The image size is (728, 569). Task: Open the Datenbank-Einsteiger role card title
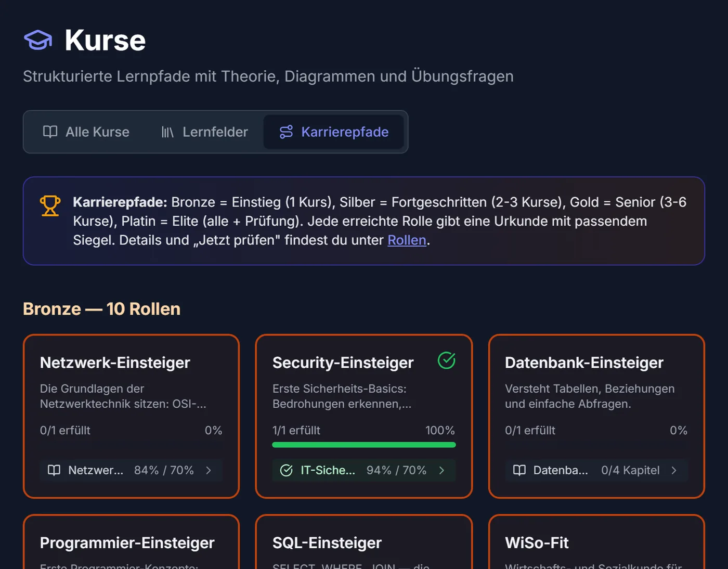[584, 363]
